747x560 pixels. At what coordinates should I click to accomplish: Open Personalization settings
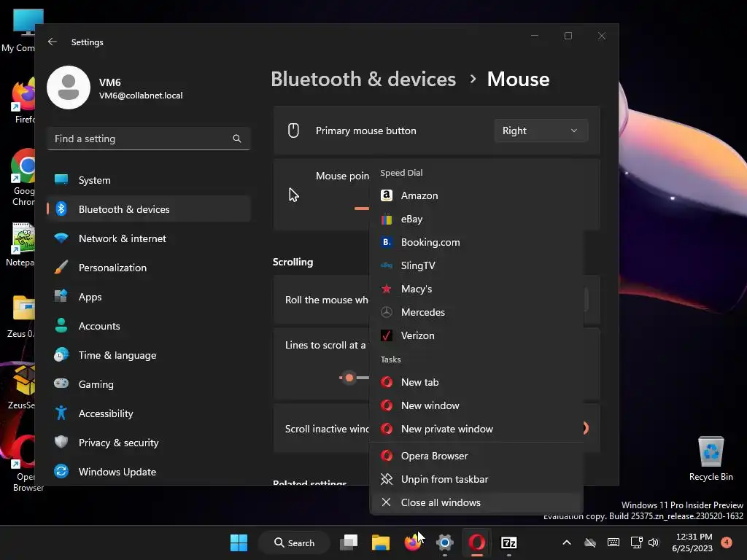tap(149, 268)
